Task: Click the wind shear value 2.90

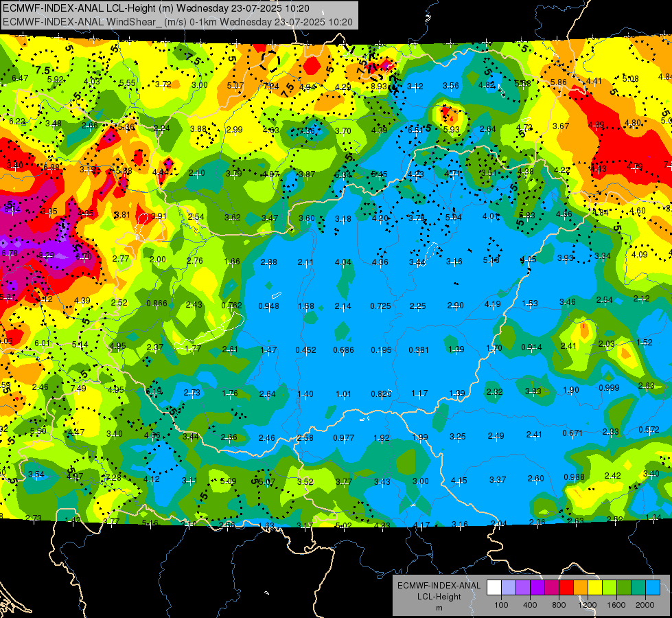Action: [x=455, y=305]
